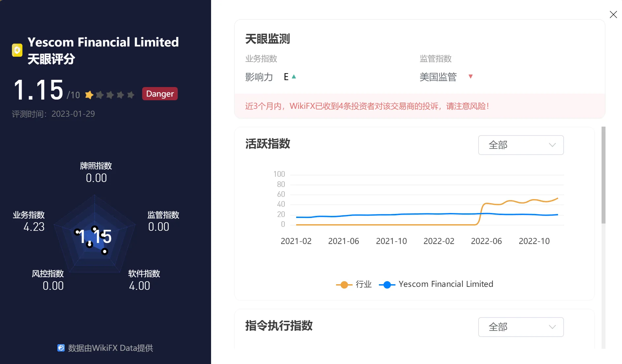Click the 业务指数 4.23 label
Image resolution: width=622 pixels, height=364 pixels.
pyautogui.click(x=29, y=222)
